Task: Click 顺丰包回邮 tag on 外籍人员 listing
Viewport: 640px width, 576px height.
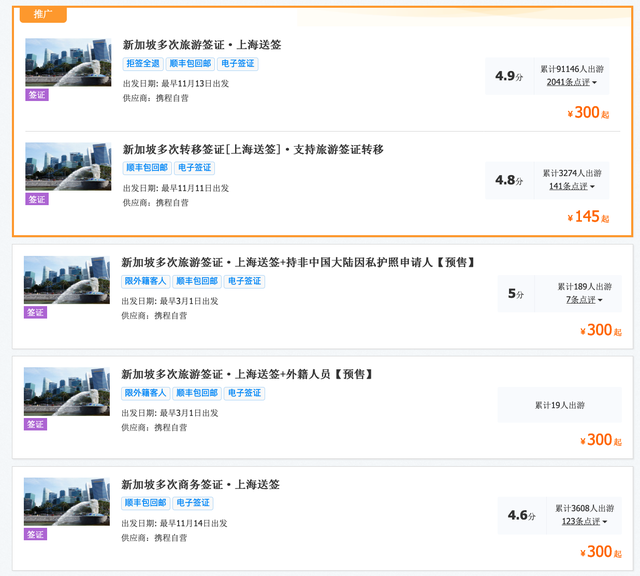Action: [x=197, y=393]
